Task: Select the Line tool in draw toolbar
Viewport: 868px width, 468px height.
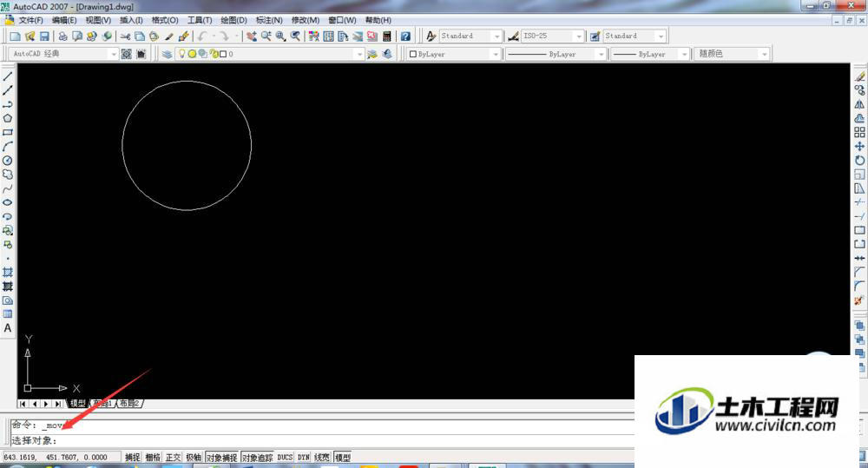Action: pos(8,76)
